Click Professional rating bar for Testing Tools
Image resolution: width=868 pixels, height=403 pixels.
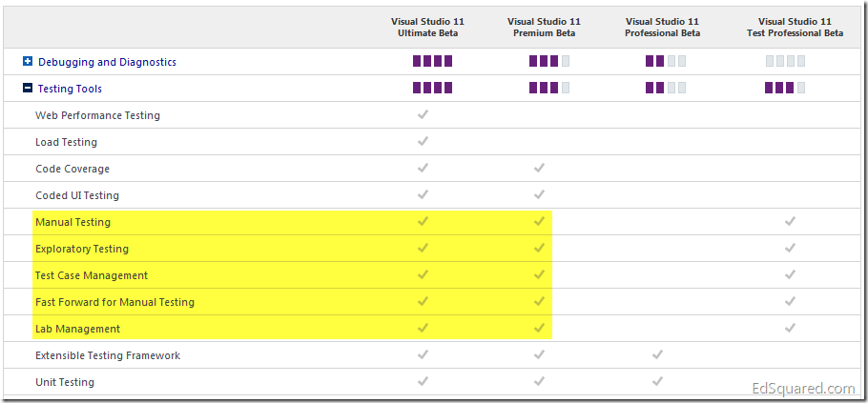coord(666,88)
